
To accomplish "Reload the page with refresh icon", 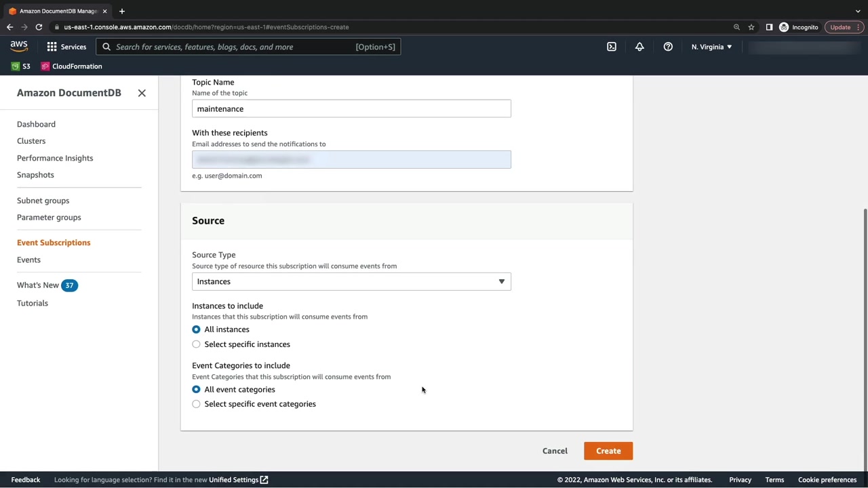I will [x=39, y=27].
